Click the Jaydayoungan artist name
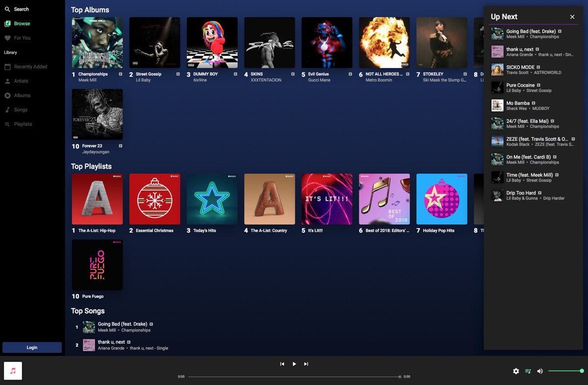Image resolution: width=588 pixels, height=385 pixels. 96,152
